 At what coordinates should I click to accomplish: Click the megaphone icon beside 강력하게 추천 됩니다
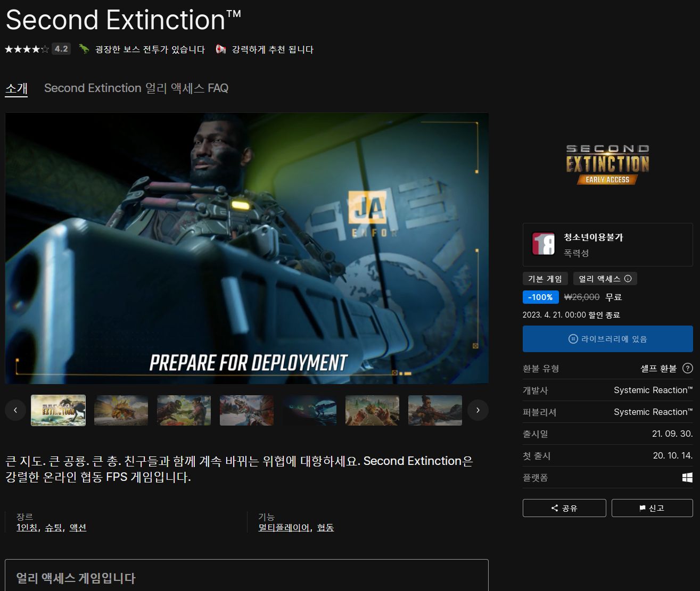click(221, 49)
